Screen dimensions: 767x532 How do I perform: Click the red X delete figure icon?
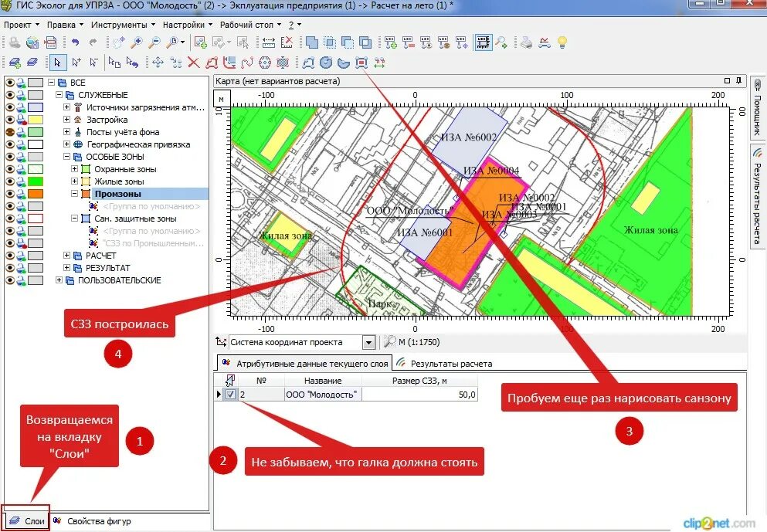click(194, 63)
